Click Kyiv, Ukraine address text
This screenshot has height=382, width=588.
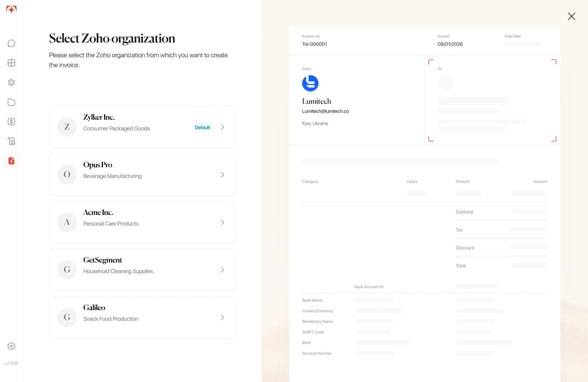click(315, 123)
